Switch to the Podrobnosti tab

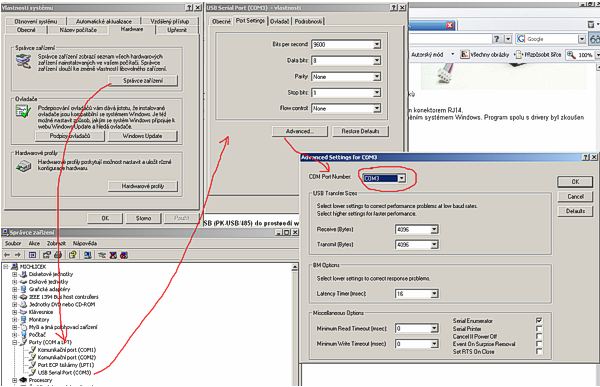[x=308, y=21]
